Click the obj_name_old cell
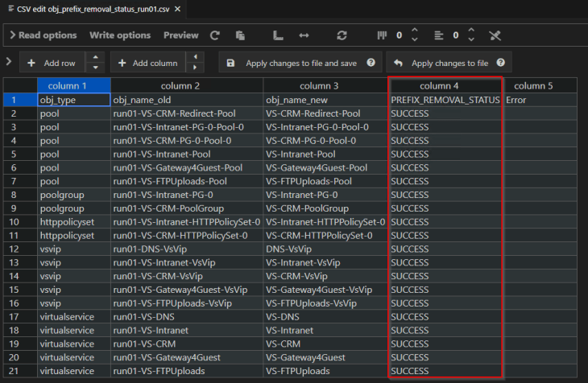Image resolution: width=588 pixels, height=383 pixels. coord(187,100)
